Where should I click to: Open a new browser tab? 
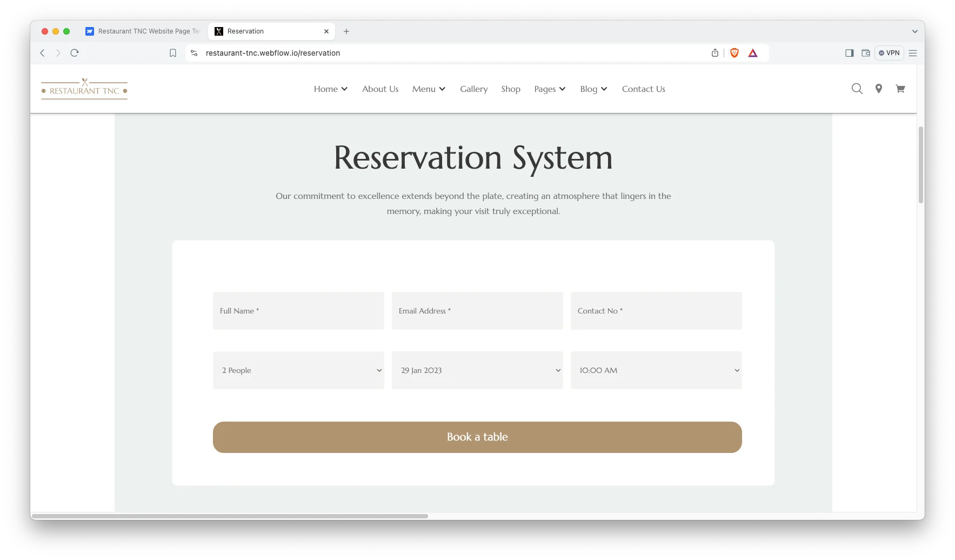tap(346, 31)
